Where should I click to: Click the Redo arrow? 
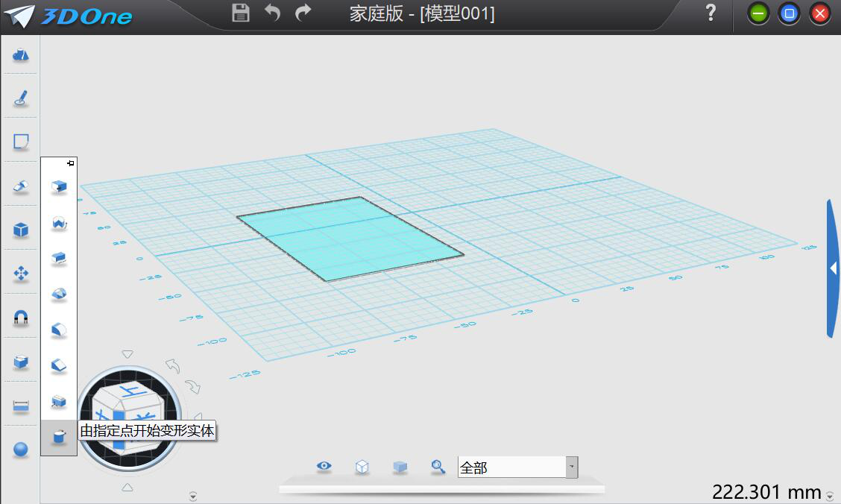(303, 13)
